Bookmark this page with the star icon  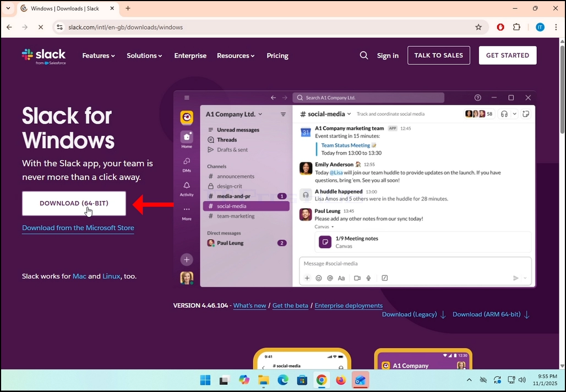tap(478, 27)
